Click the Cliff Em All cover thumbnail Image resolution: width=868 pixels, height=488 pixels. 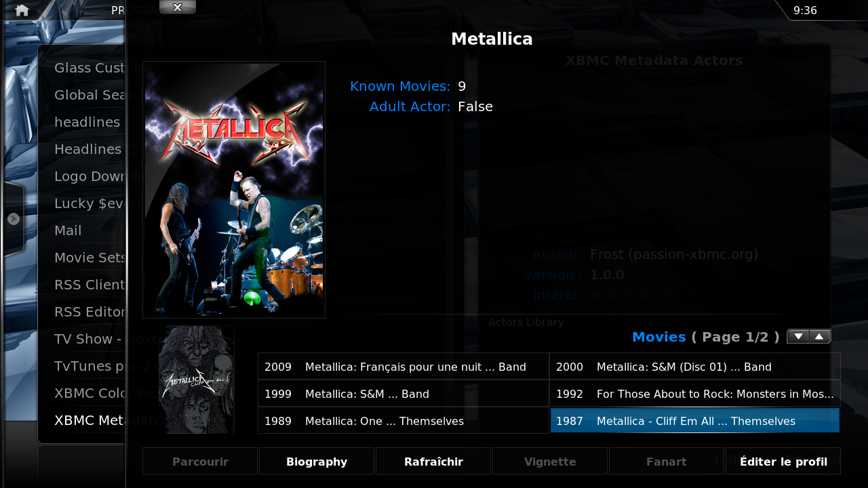pos(197,380)
